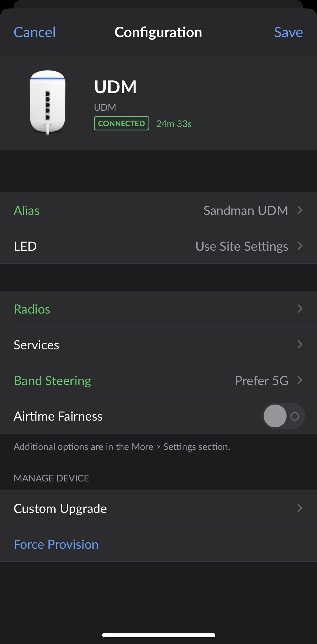Expand the Radios chevron arrow
The image size is (317, 644).
[300, 309]
